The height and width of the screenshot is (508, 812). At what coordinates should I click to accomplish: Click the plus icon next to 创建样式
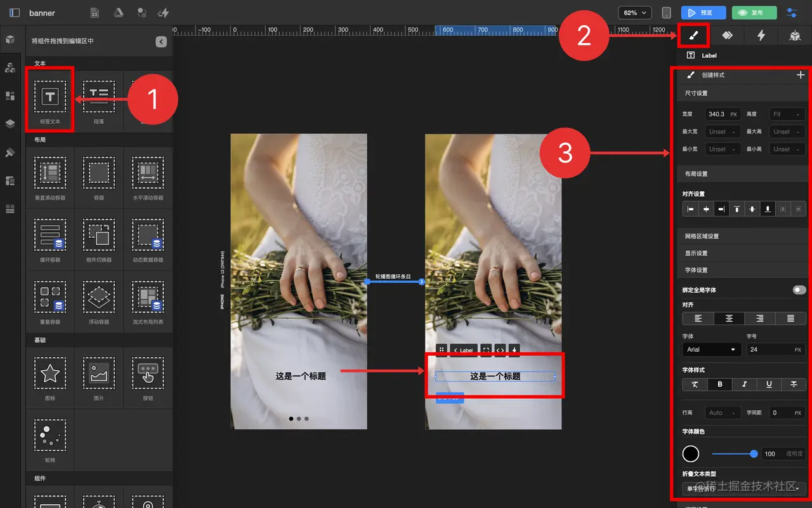801,75
